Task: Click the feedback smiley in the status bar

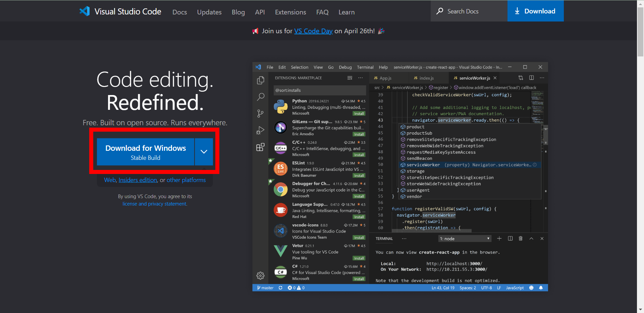Action: coord(531,288)
